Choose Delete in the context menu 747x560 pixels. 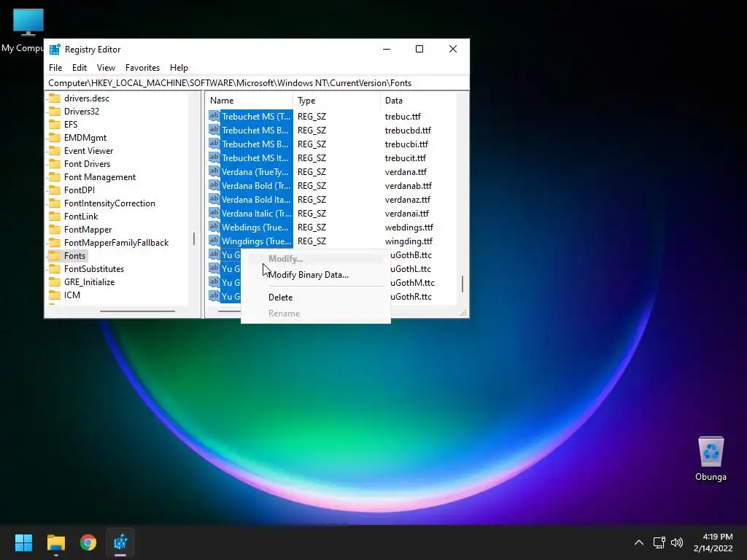click(x=280, y=297)
